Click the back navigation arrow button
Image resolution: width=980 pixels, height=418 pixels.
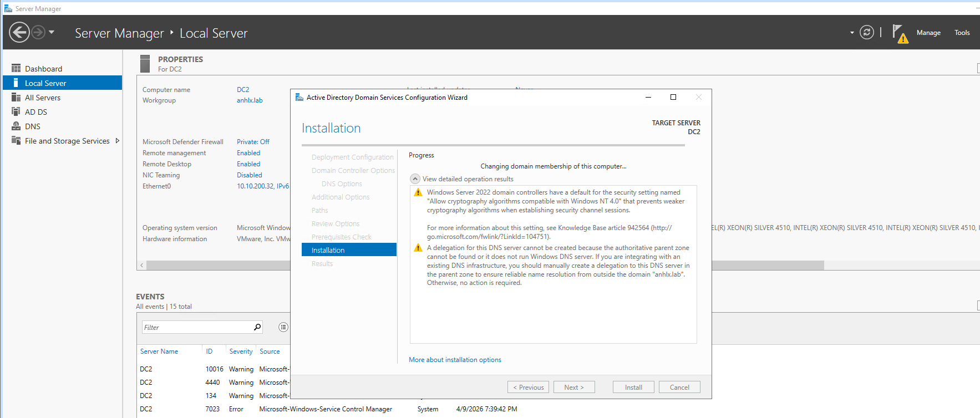19,32
